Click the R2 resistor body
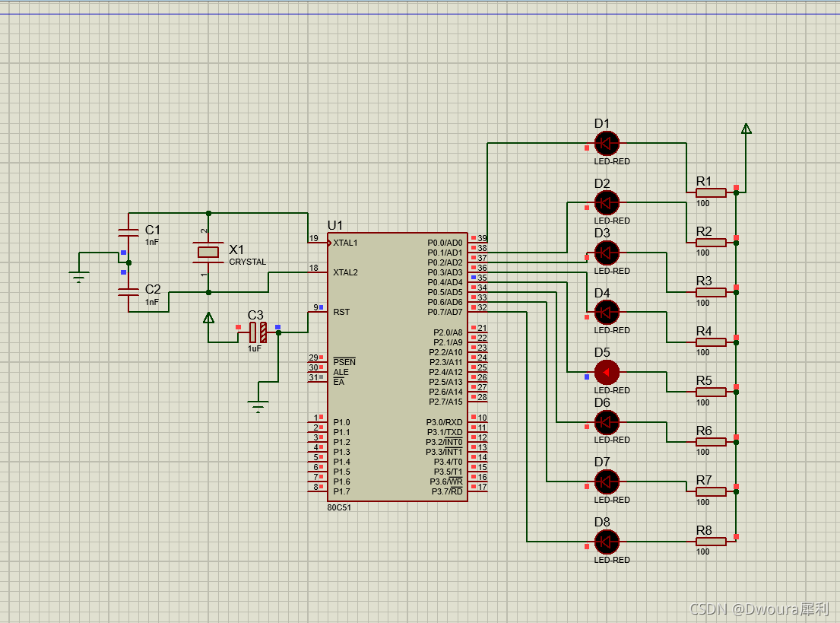840x623 pixels. click(711, 243)
